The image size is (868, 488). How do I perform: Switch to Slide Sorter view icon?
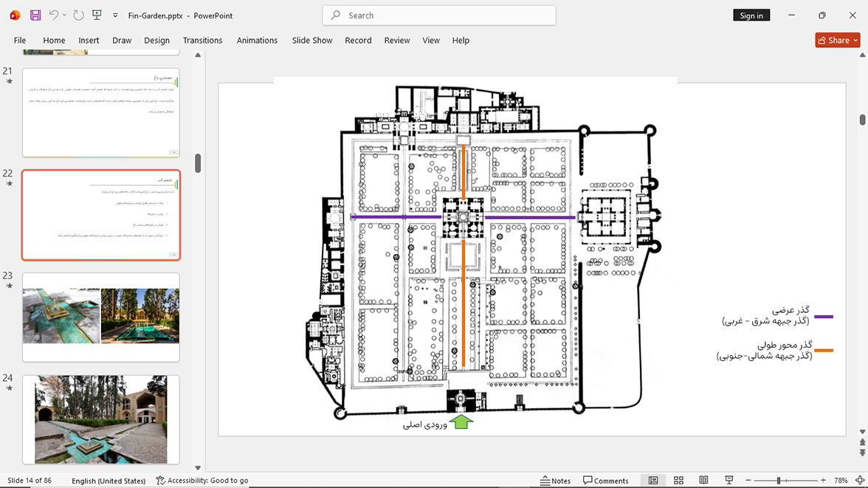click(x=678, y=480)
